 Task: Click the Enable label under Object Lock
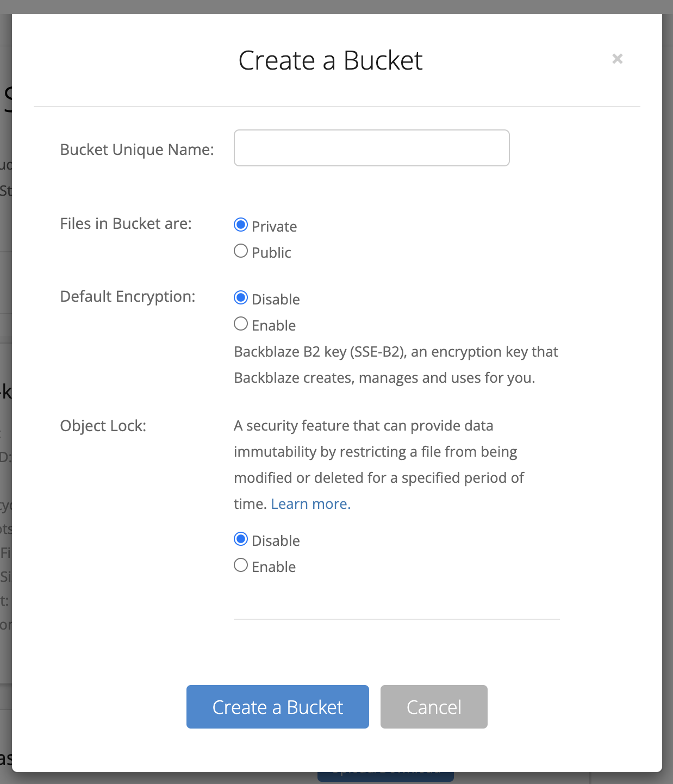pyautogui.click(x=273, y=566)
